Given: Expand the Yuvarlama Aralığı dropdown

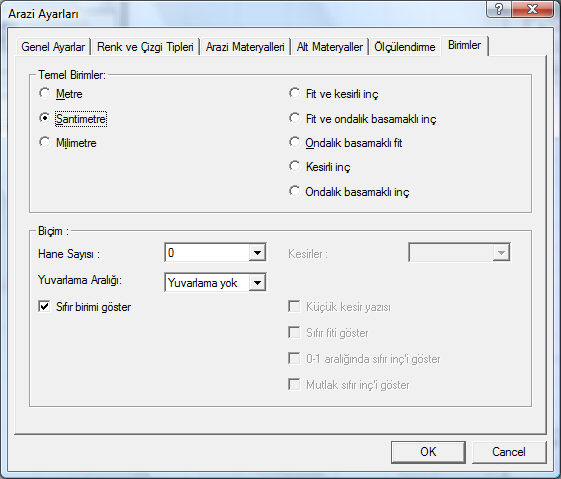Looking at the screenshot, I should point(257,283).
